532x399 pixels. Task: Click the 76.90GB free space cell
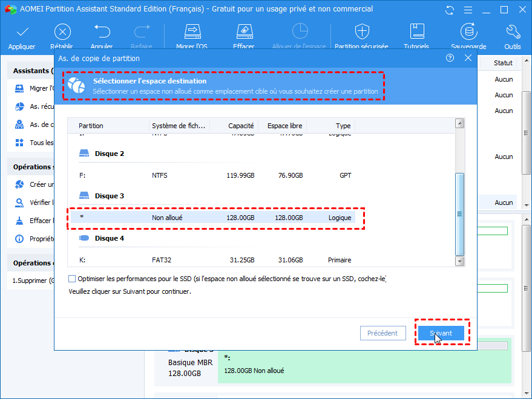click(x=291, y=175)
